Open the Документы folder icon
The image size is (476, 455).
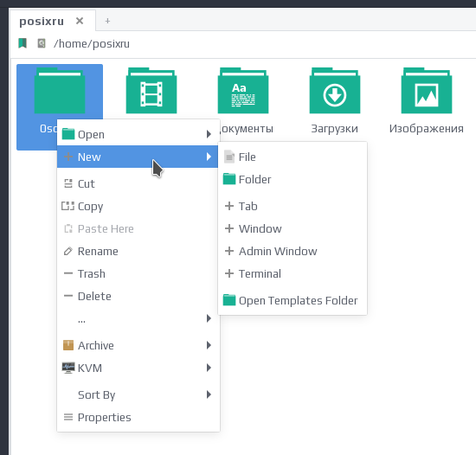243,91
